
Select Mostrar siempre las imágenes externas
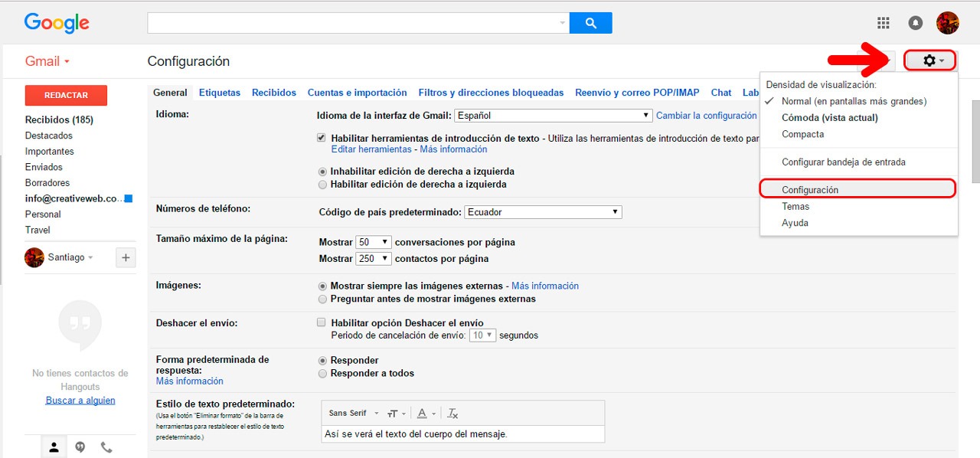click(x=322, y=286)
